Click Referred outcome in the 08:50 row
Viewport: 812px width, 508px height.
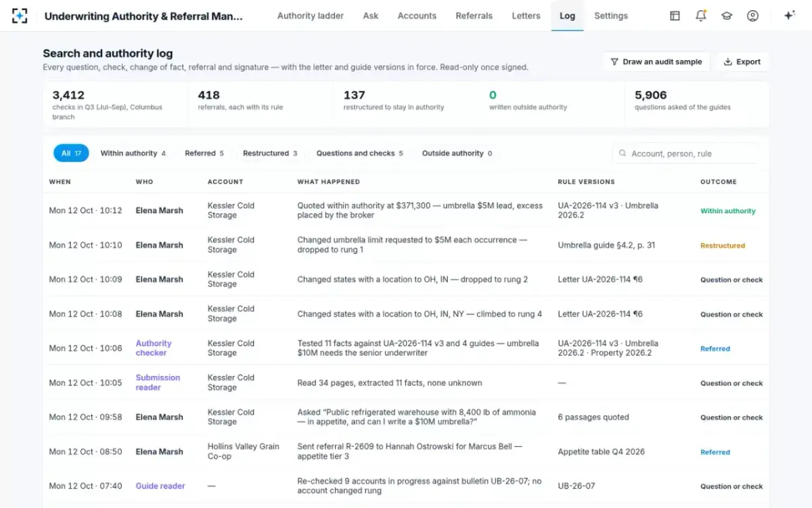tap(715, 452)
